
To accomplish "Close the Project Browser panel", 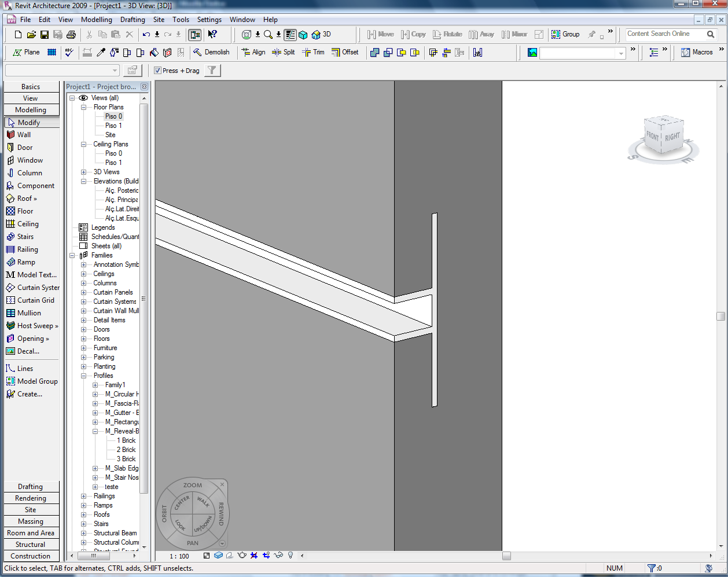I will coord(144,87).
